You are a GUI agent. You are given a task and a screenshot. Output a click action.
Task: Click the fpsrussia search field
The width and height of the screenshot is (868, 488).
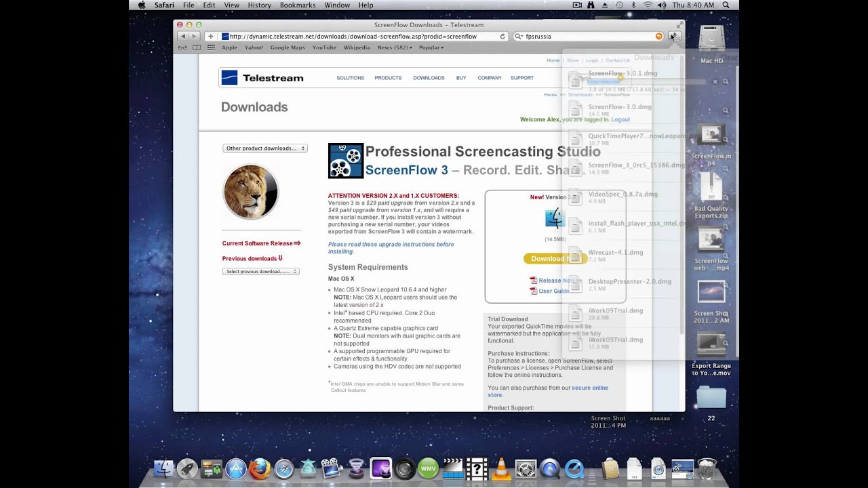[x=587, y=37]
